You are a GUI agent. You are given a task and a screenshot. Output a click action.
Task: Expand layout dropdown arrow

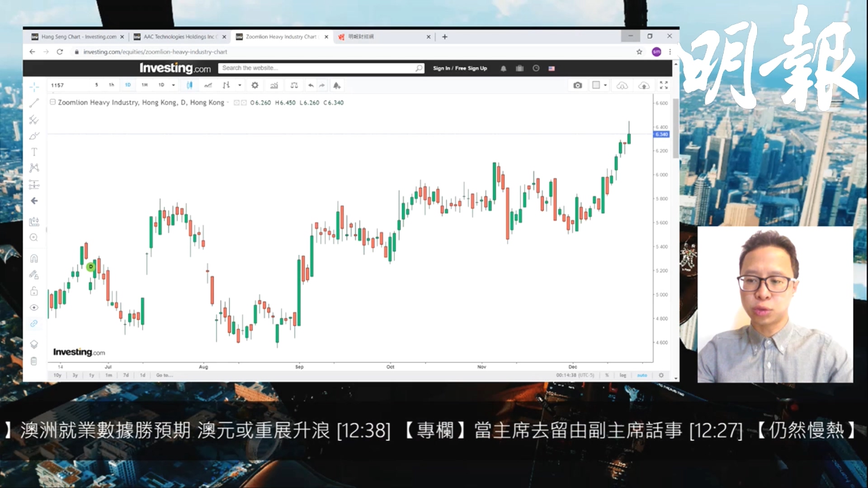pos(605,85)
